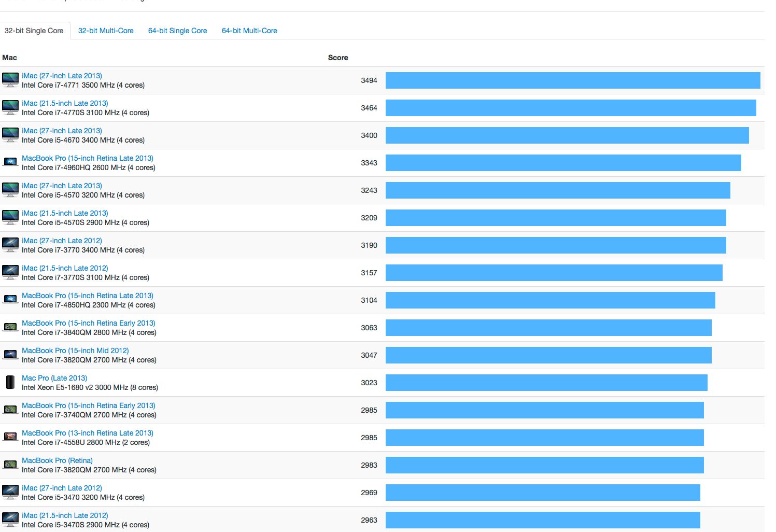
Task: Click the score value 3063
Action: click(369, 328)
